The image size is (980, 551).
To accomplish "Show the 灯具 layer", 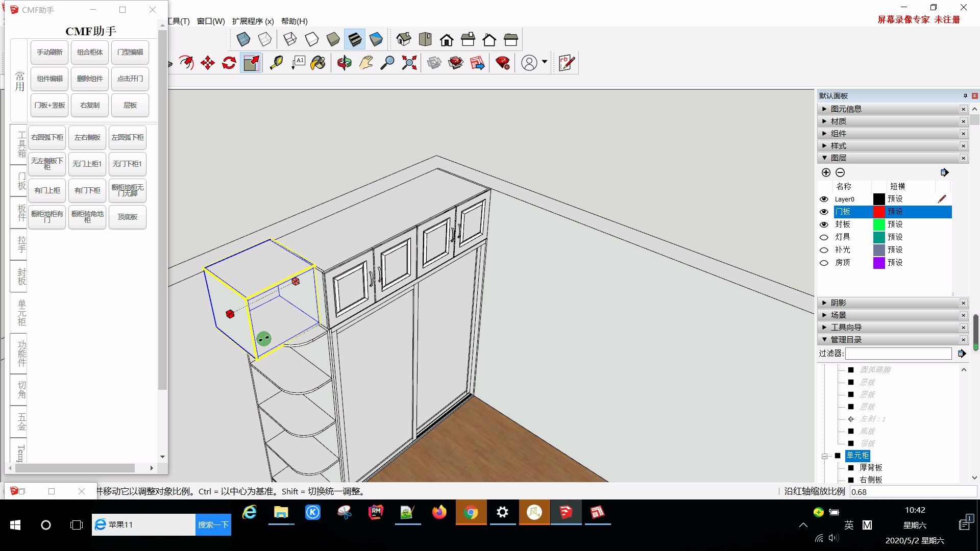I will pos(824,237).
